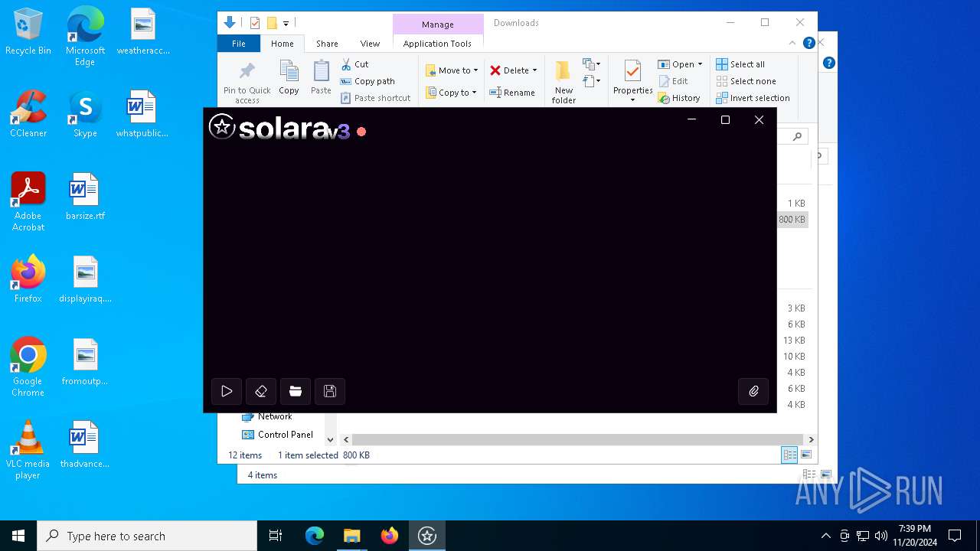Switch to the large icons view in the Explorer status bar
The height and width of the screenshot is (551, 980).
(805, 455)
